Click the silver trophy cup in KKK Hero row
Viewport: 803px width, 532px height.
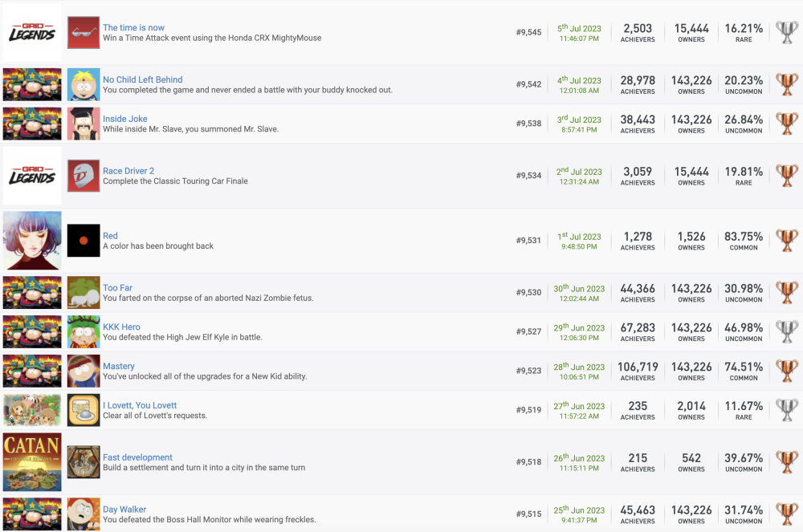(x=786, y=332)
